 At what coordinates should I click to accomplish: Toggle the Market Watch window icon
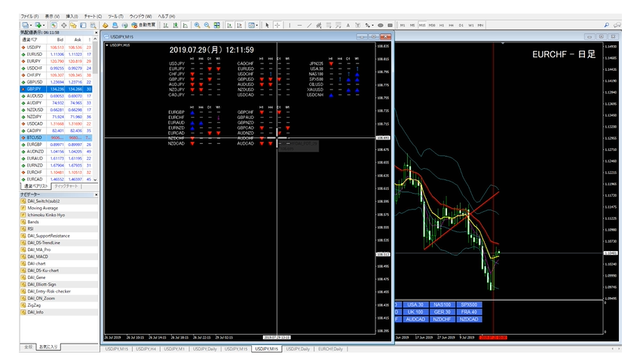54,26
